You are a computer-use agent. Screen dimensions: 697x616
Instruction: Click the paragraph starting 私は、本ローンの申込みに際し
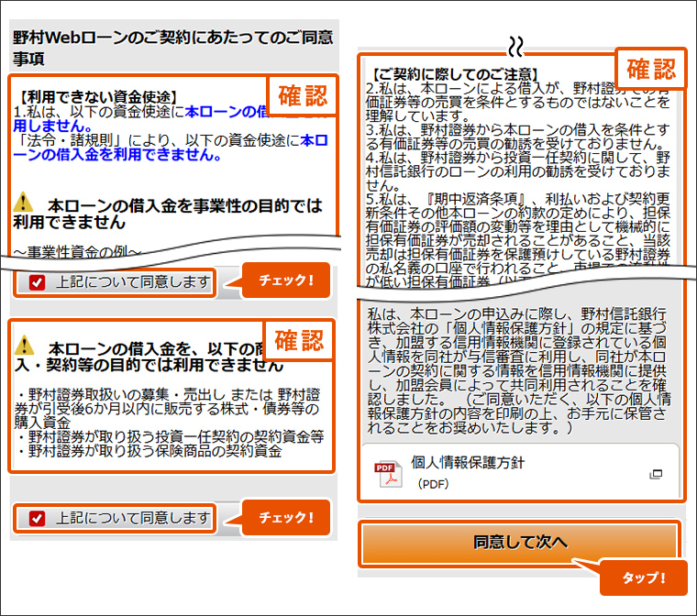coord(518,371)
